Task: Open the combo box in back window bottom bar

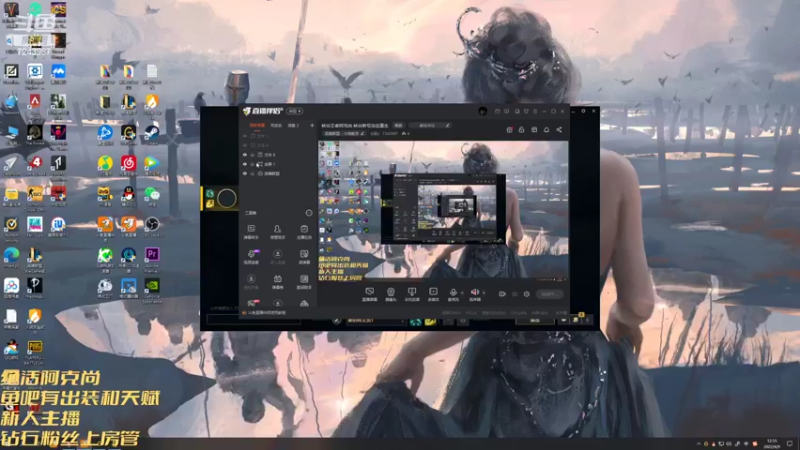Action: point(376,320)
